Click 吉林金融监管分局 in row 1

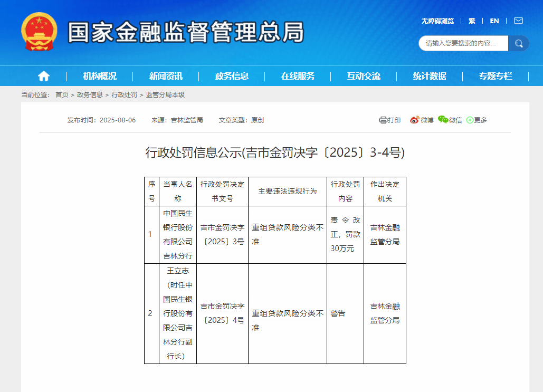click(385, 235)
